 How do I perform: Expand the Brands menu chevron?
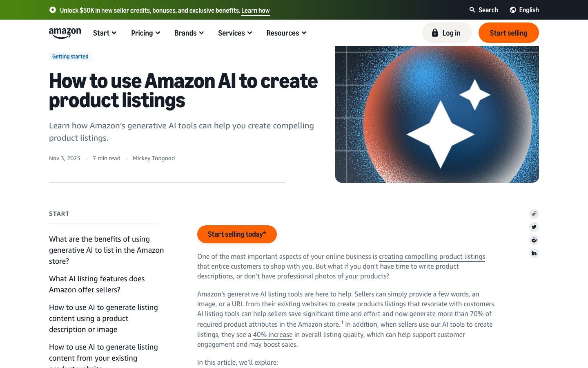click(x=201, y=33)
